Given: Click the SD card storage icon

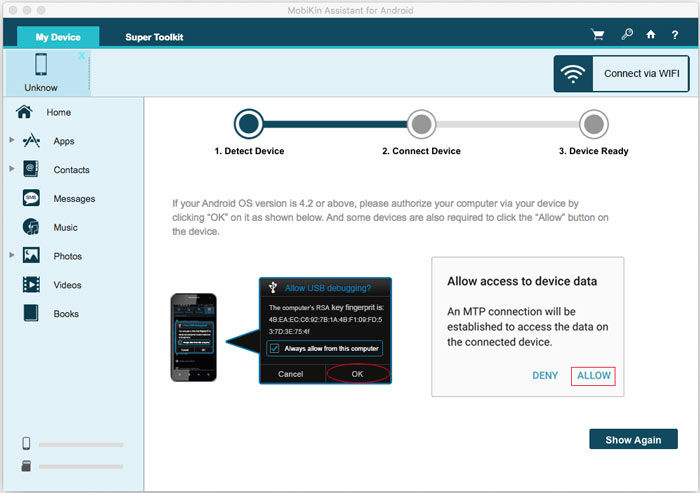Looking at the screenshot, I should pyautogui.click(x=26, y=466).
